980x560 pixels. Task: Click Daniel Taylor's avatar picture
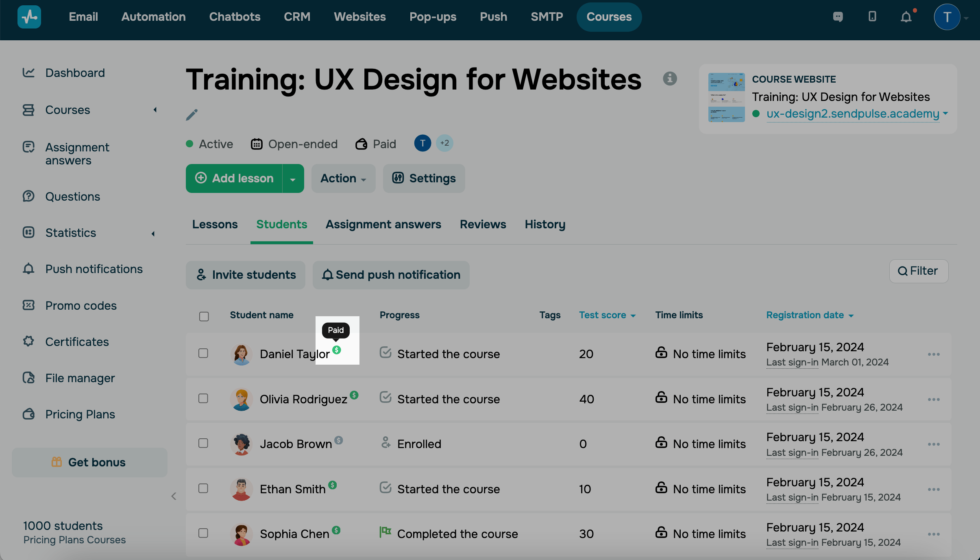click(241, 354)
